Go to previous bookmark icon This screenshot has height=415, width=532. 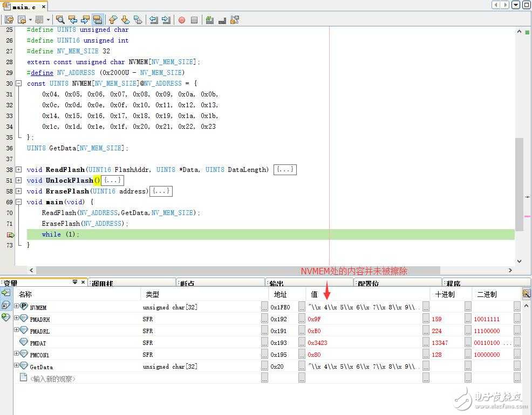click(113, 20)
